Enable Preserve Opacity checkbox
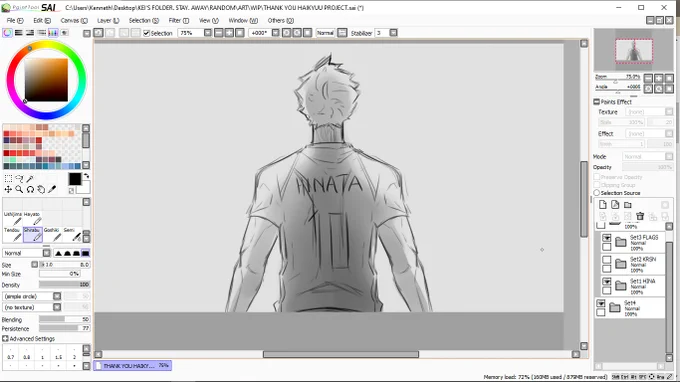The image size is (680, 382). coord(597,177)
